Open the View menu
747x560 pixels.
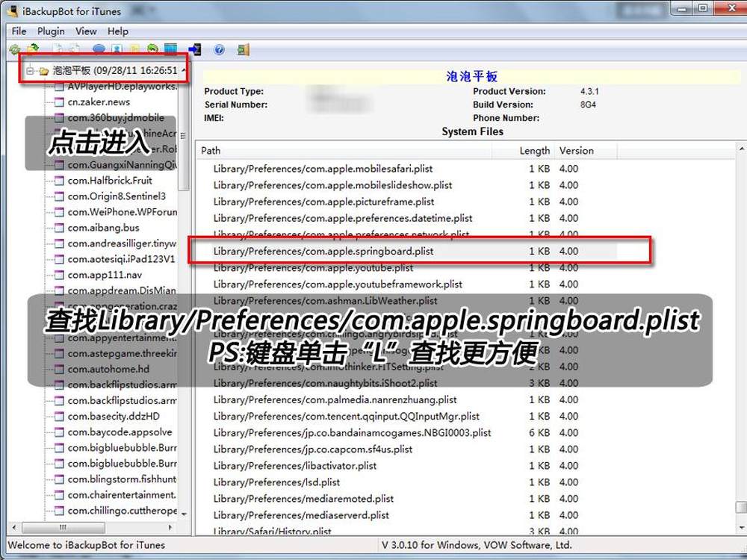click(86, 31)
